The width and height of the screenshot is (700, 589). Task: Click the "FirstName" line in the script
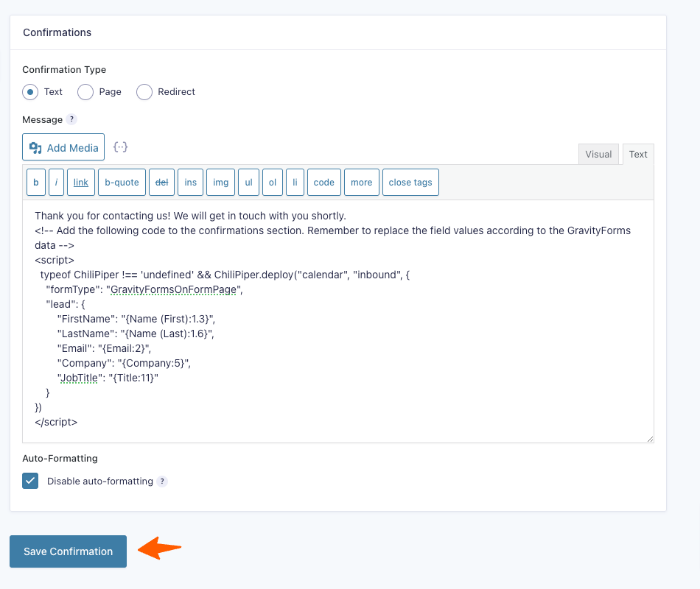click(x=136, y=319)
